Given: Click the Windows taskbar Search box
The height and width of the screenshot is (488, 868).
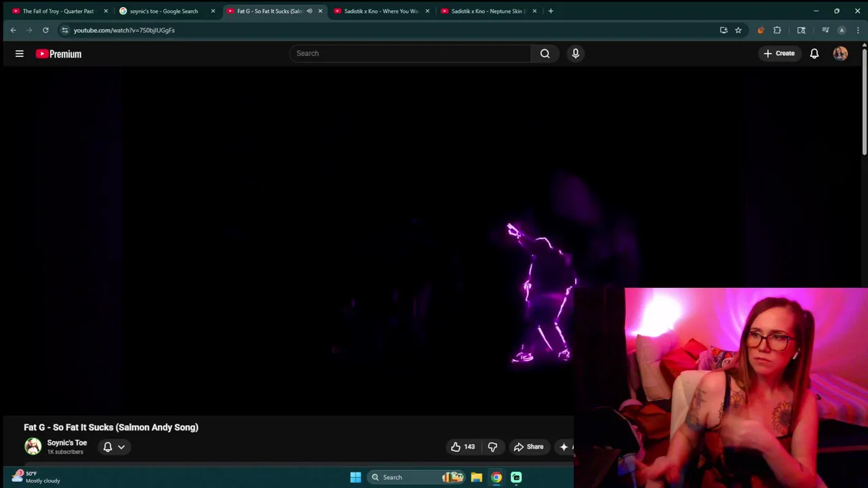Looking at the screenshot, I should [x=416, y=477].
